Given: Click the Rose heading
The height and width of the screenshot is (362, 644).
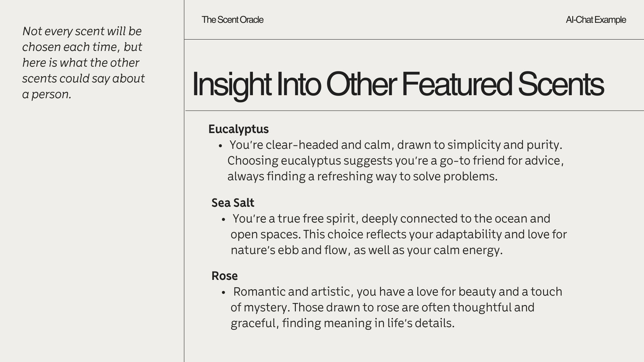Looking at the screenshot, I should (224, 276).
